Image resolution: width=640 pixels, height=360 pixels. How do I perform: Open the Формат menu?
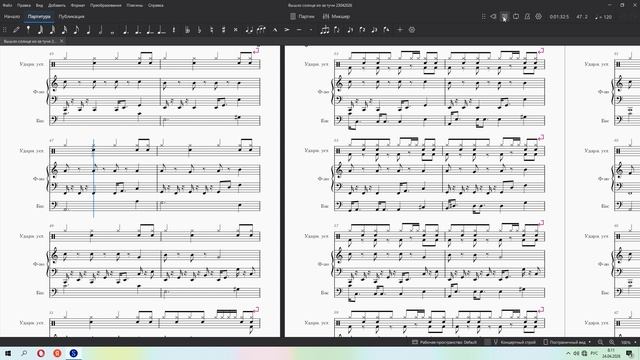tap(78, 5)
